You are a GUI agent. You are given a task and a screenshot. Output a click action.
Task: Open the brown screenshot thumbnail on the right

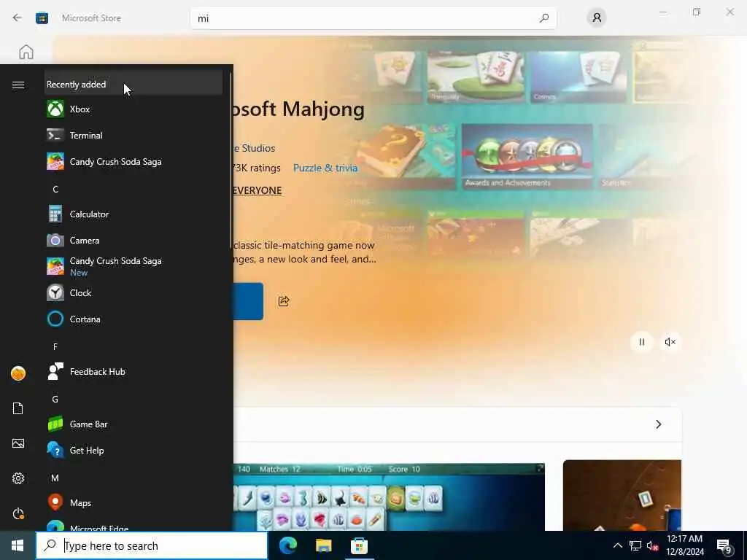point(622,495)
